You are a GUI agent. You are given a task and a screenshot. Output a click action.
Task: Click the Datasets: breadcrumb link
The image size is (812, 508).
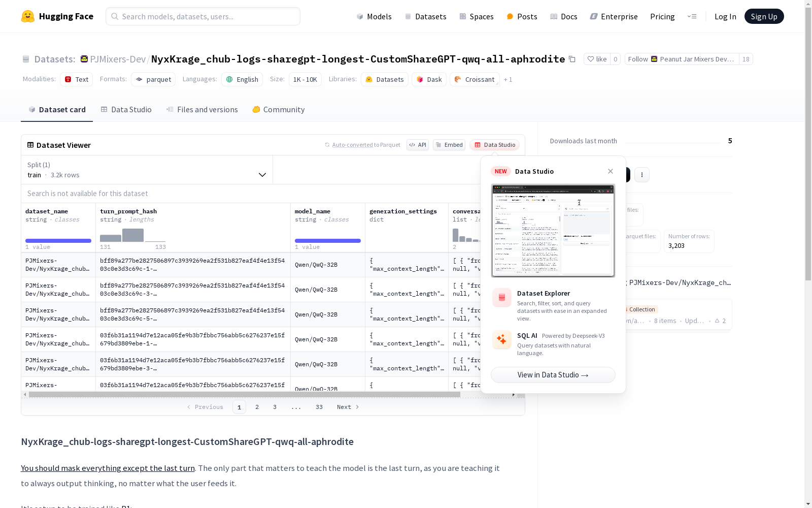pos(55,59)
